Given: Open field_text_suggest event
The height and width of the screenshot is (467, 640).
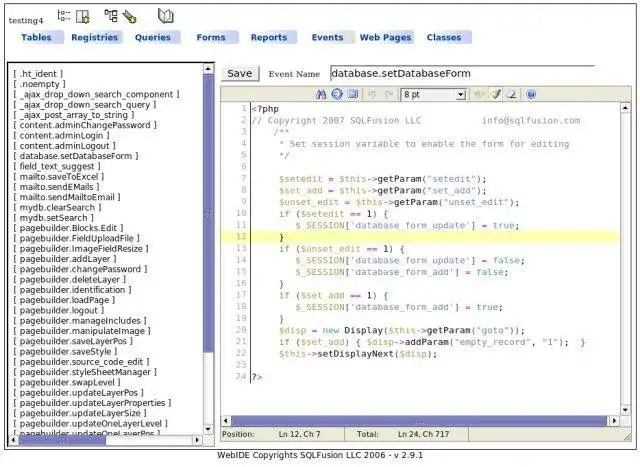Looking at the screenshot, I should (57, 167).
